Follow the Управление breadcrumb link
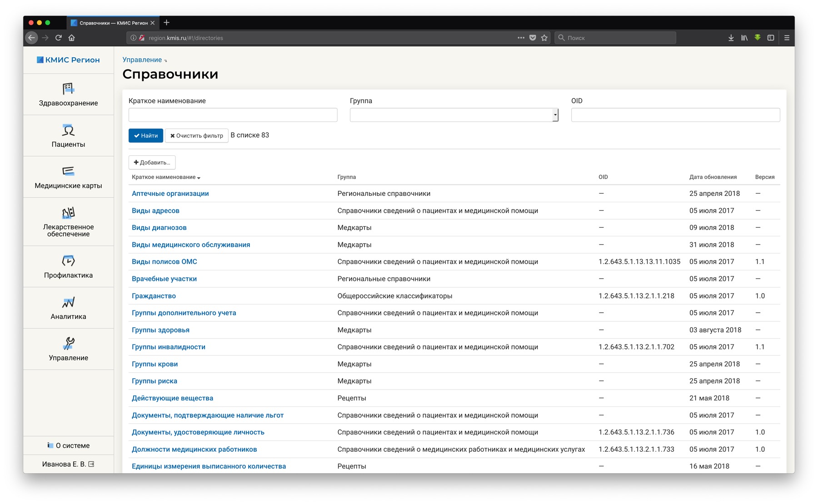818x504 pixels. 142,60
